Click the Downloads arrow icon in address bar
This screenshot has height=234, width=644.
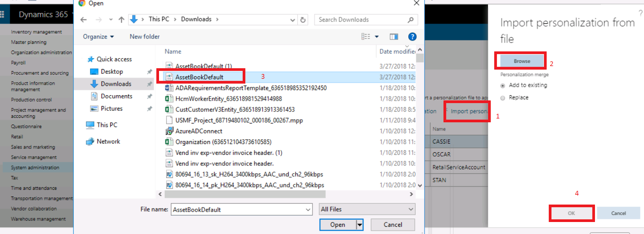134,19
